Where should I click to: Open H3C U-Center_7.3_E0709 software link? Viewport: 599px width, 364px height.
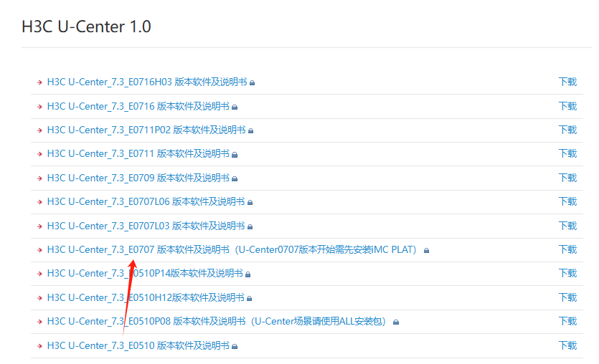(138, 178)
